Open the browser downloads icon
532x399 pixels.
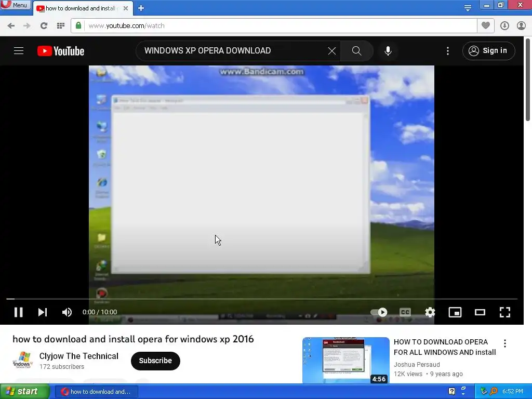tap(504, 26)
